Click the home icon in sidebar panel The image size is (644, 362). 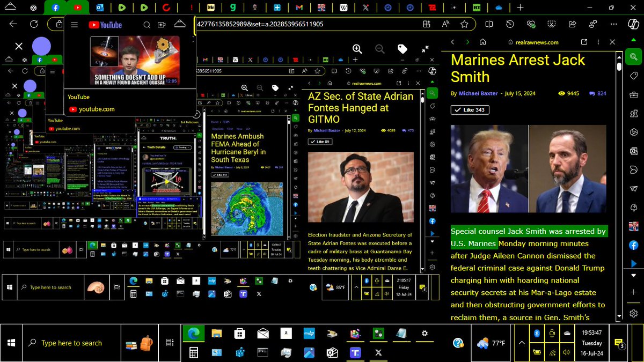[x=483, y=42]
